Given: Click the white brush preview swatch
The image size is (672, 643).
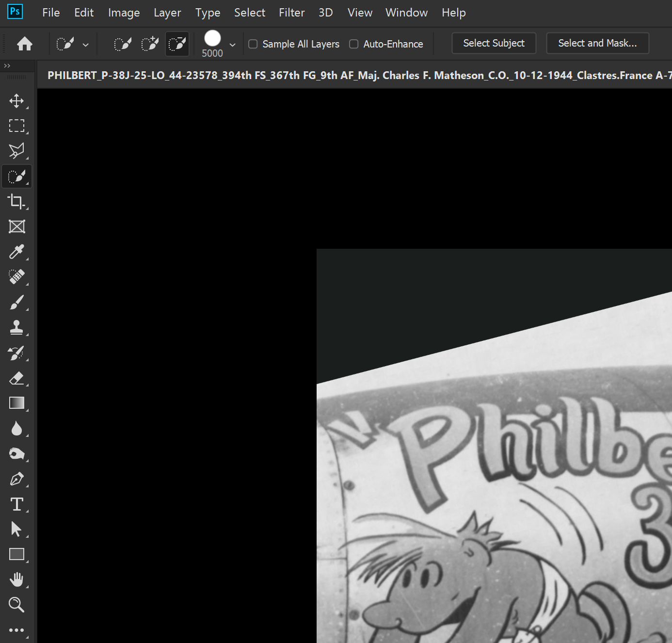Looking at the screenshot, I should tap(212, 38).
